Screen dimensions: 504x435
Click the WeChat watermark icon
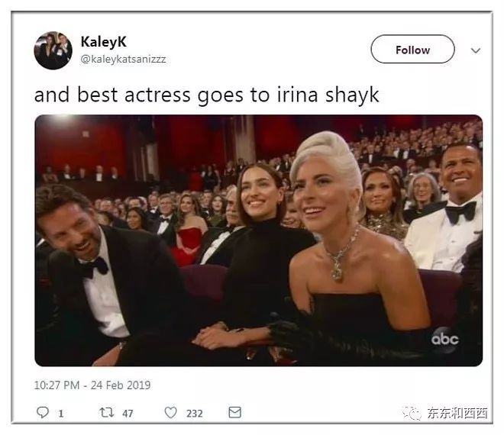pyautogui.click(x=412, y=413)
